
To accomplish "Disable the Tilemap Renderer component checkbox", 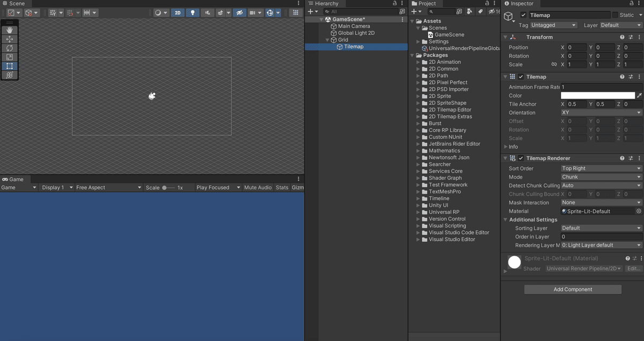I will click(521, 158).
